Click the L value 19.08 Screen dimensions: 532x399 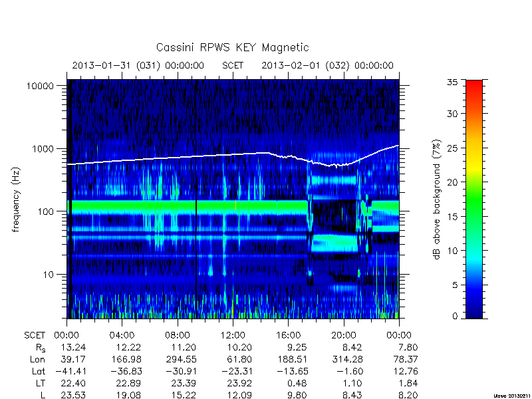pyautogui.click(x=128, y=395)
